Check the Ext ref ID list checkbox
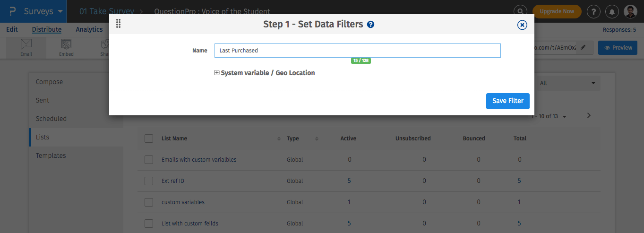 click(149, 181)
